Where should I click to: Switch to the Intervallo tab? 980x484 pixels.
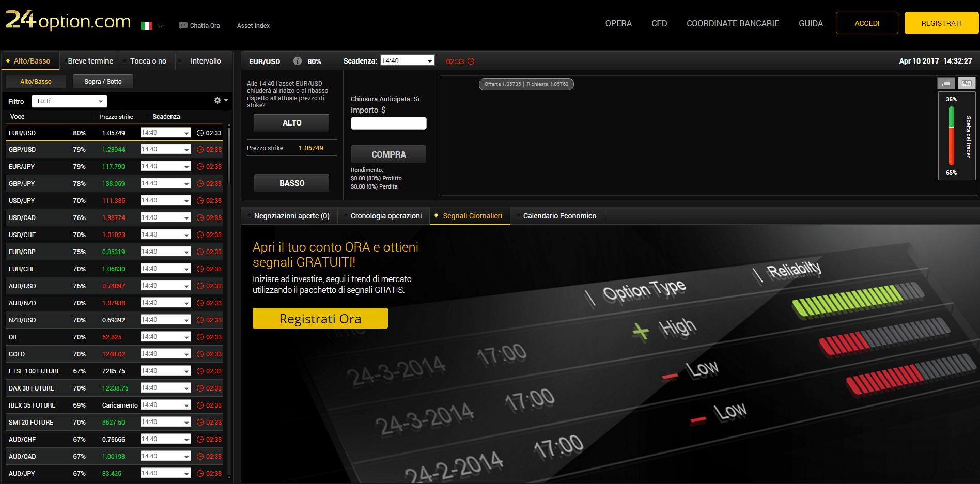(x=205, y=61)
